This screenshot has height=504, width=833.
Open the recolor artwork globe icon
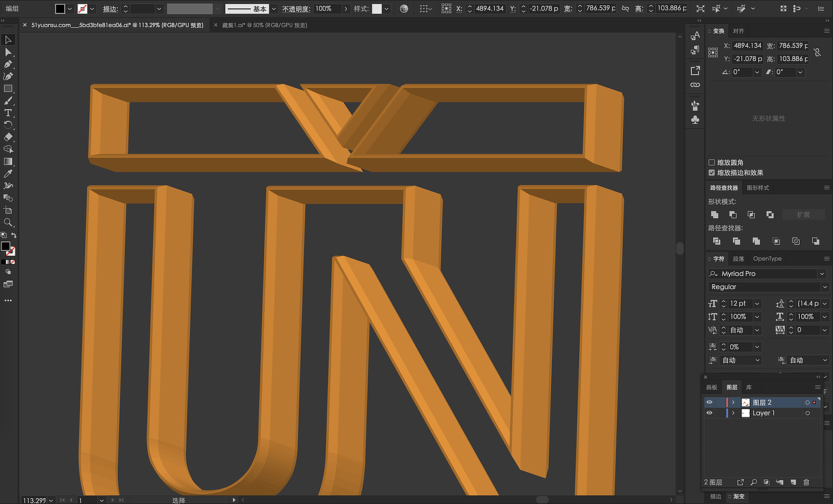pos(404,9)
